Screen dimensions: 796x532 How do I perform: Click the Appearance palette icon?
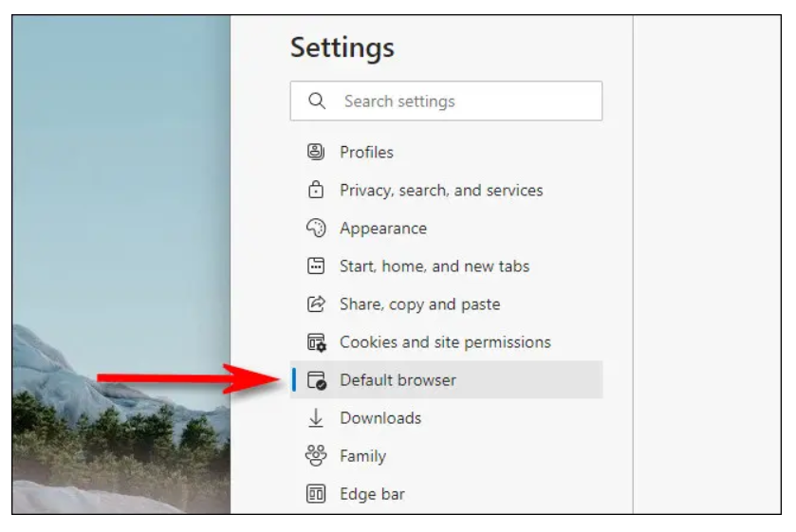pyautogui.click(x=316, y=228)
